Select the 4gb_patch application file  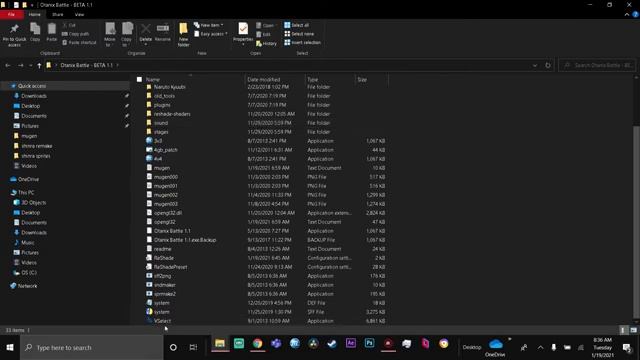165,150
